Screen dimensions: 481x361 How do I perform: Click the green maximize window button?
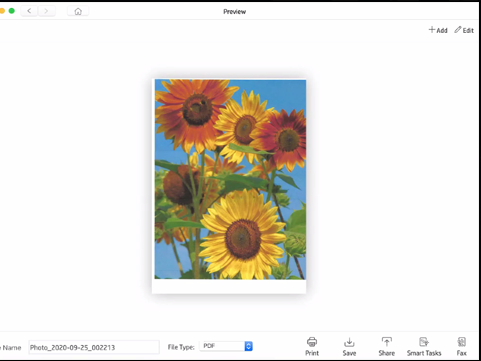12,11
